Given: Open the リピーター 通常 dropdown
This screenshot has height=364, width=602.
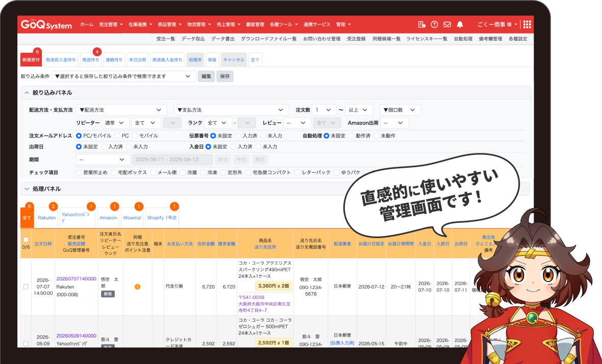Looking at the screenshot, I should (115, 123).
